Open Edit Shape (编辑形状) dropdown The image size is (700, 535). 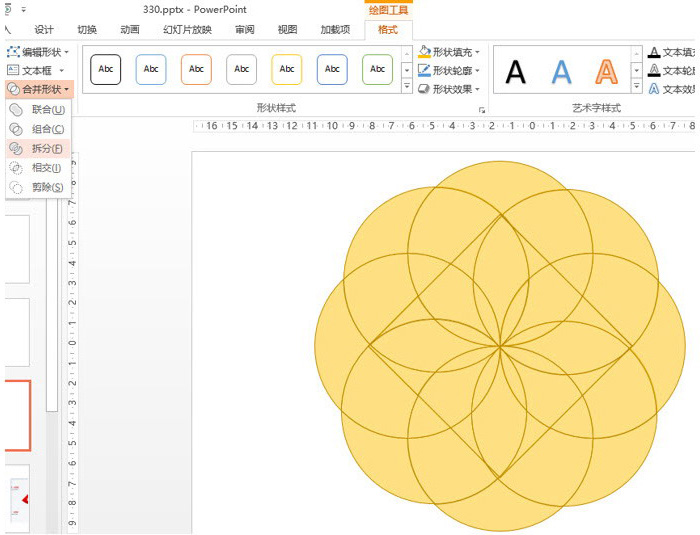38,52
